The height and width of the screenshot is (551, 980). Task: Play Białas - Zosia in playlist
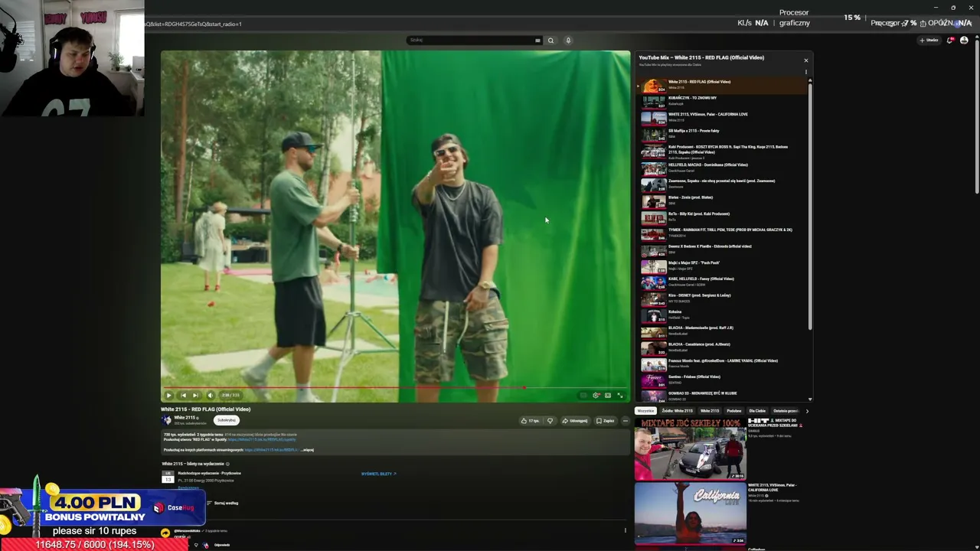[x=723, y=201]
